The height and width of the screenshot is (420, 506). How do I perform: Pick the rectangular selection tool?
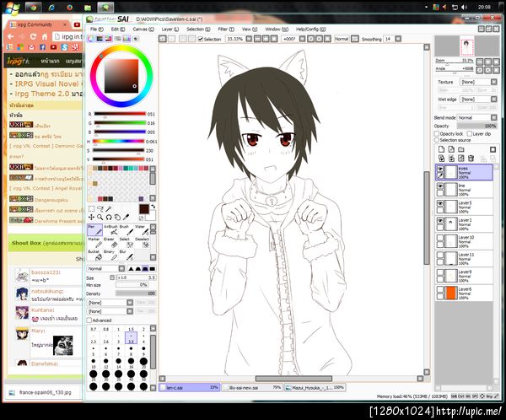(x=92, y=209)
